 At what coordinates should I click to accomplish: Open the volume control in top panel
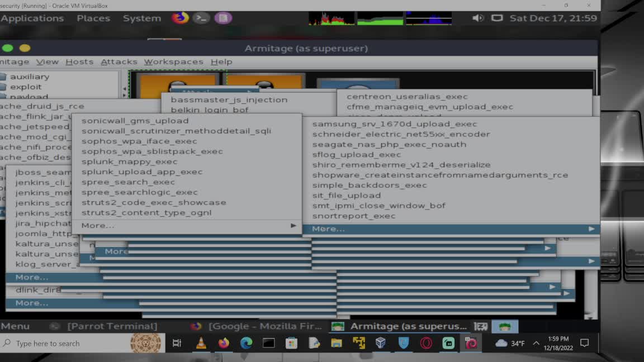point(477,18)
